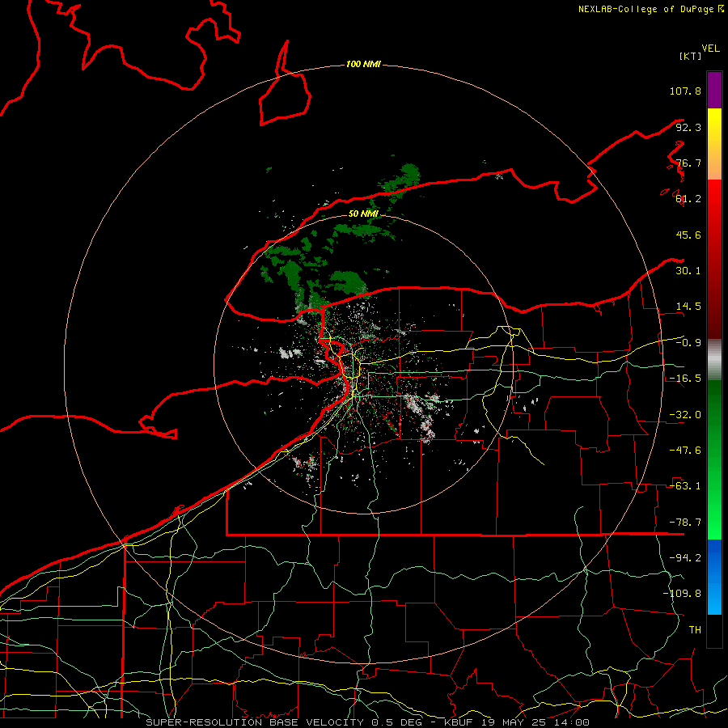The width and height of the screenshot is (728, 728).
Task: Click the 61.2 velocity scale value
Action: (x=688, y=199)
